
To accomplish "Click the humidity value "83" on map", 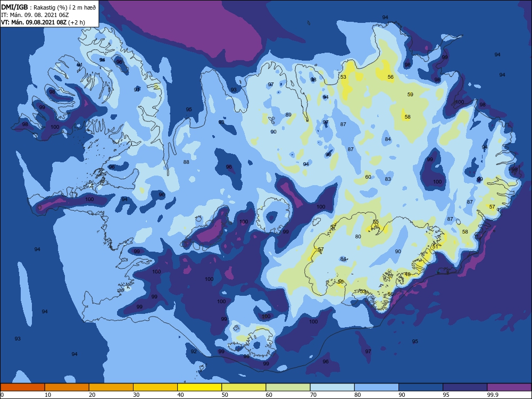I will (388, 179).
